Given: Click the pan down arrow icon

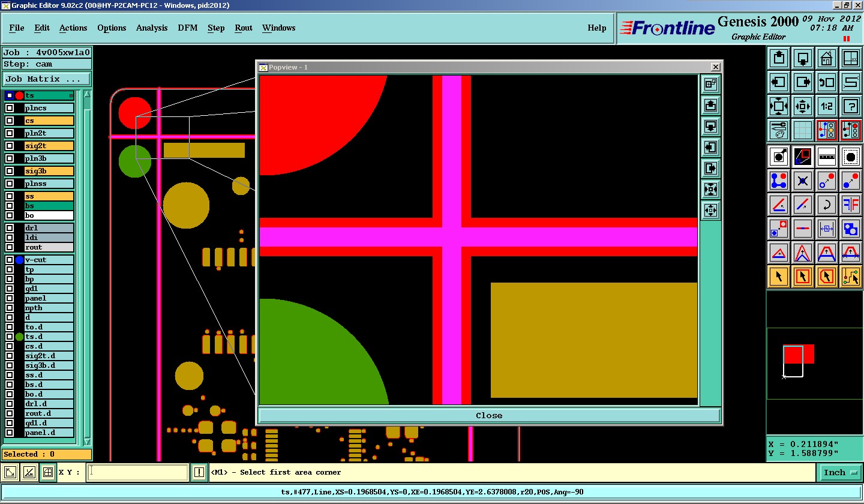Looking at the screenshot, I should (x=803, y=58).
